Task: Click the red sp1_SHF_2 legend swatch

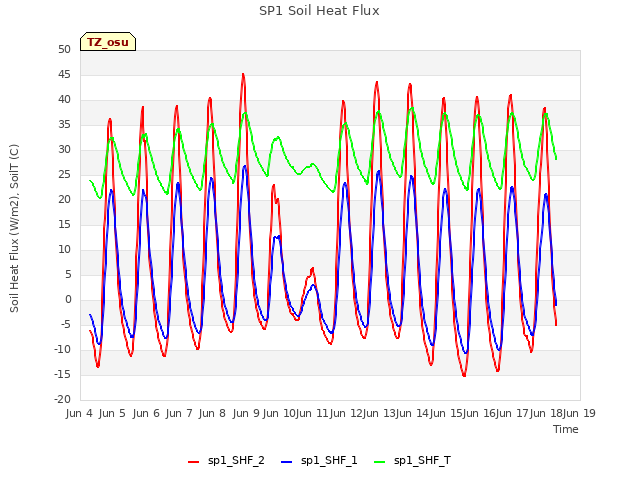Action: click(193, 462)
